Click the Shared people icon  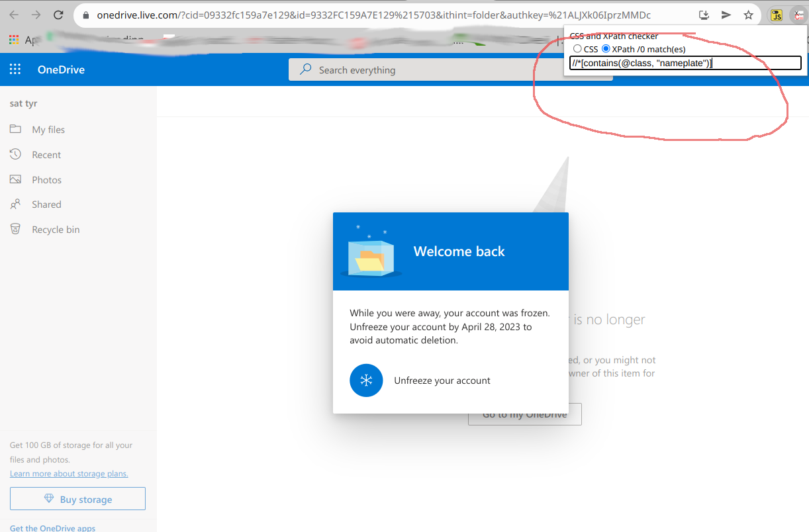(15, 204)
